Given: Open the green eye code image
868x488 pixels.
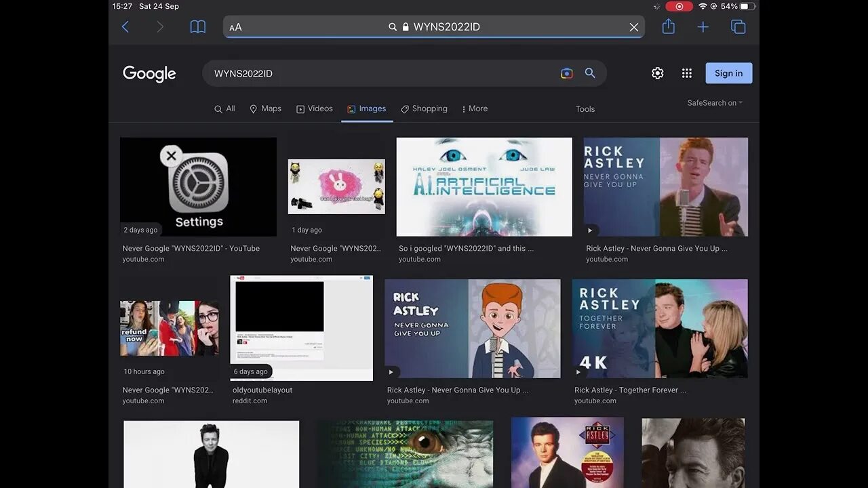Looking at the screenshot, I should tap(406, 454).
